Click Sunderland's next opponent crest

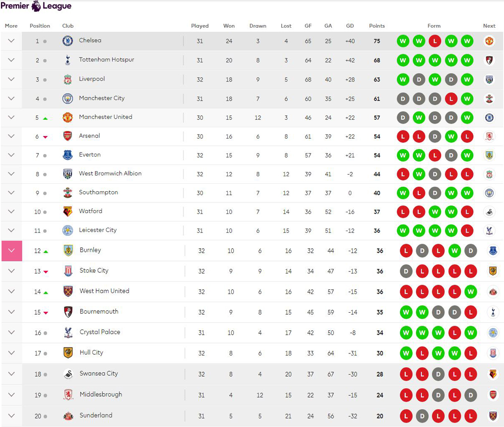click(493, 416)
